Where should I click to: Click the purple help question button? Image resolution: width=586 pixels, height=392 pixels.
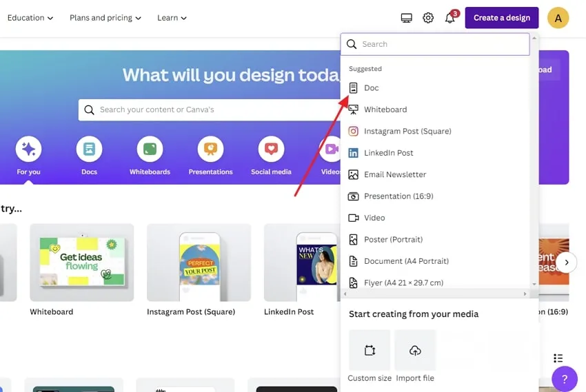(565, 379)
